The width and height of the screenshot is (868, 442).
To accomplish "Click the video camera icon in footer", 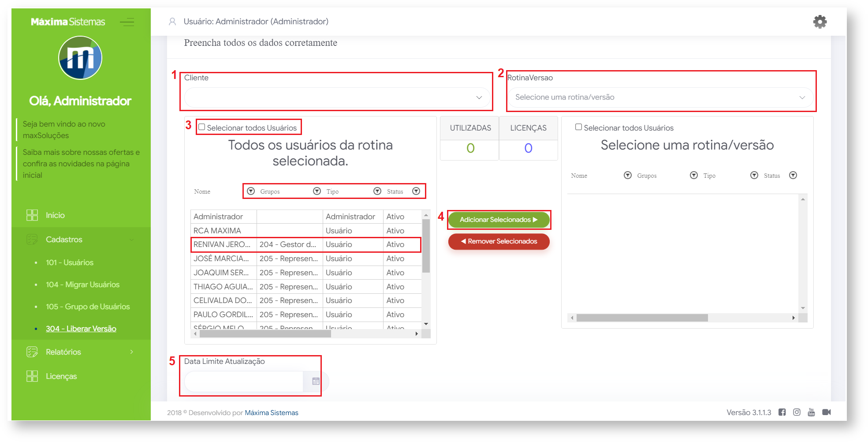I will (x=827, y=412).
